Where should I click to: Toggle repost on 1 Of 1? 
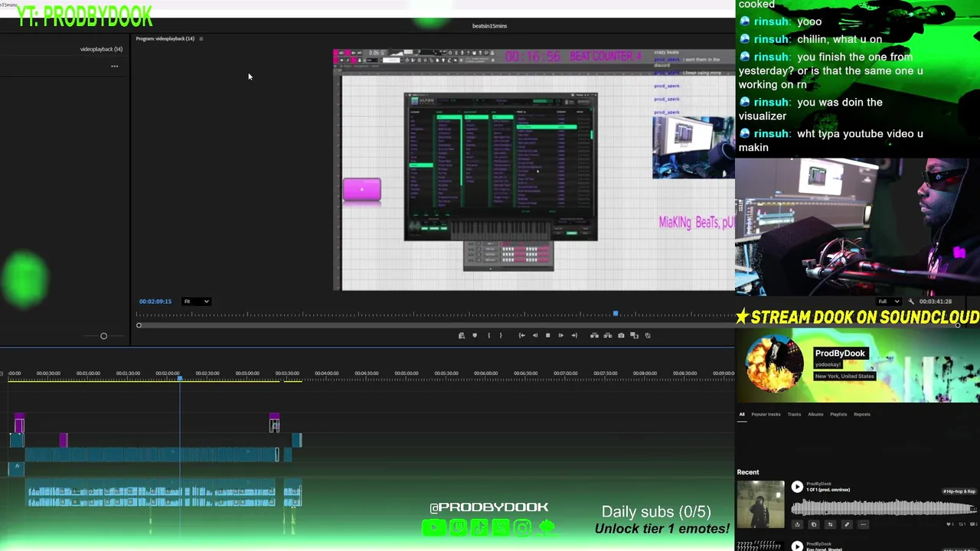point(962,524)
